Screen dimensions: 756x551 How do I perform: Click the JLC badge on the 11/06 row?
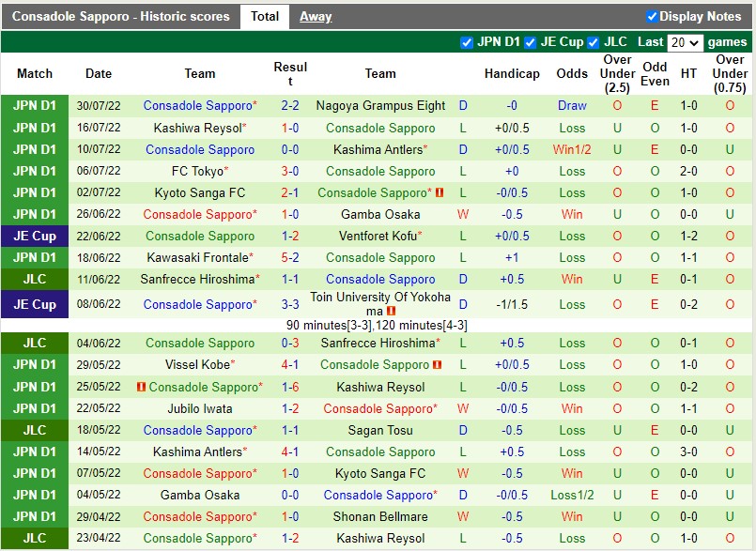(35, 279)
